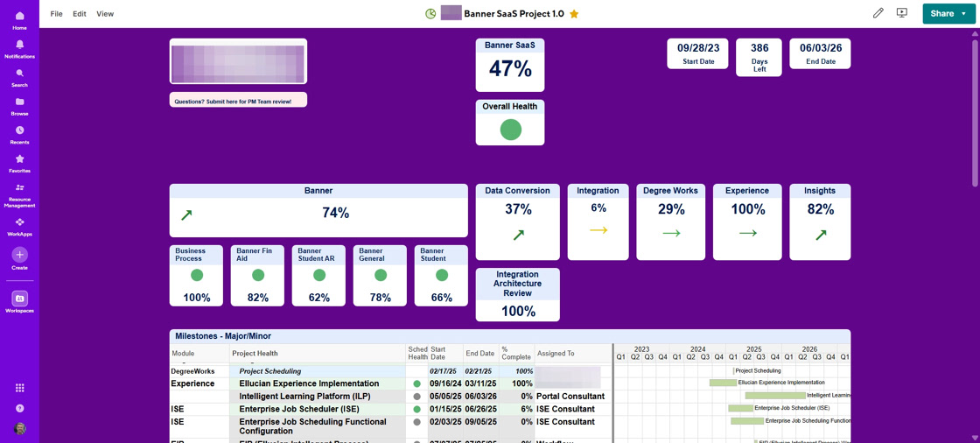Viewport: 980px width, 443px height.
Task: Click the page vertical scrollbar
Action: [x=976, y=113]
